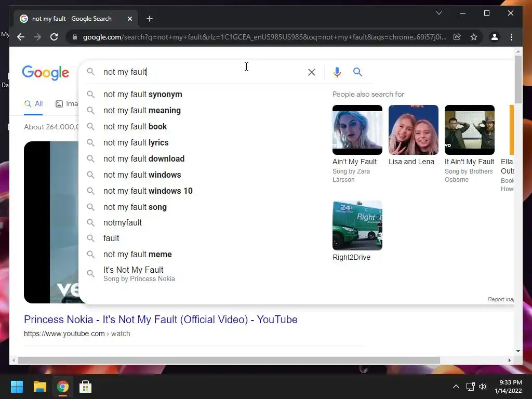Click the horizontal scrollbar thumb

click(229, 361)
